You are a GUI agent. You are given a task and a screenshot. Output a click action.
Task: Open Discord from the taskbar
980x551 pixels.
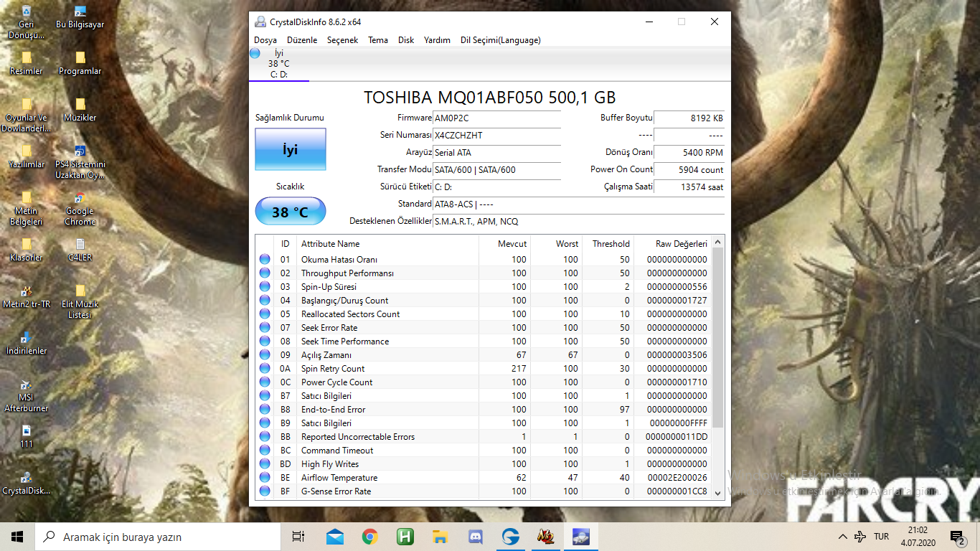tap(475, 537)
